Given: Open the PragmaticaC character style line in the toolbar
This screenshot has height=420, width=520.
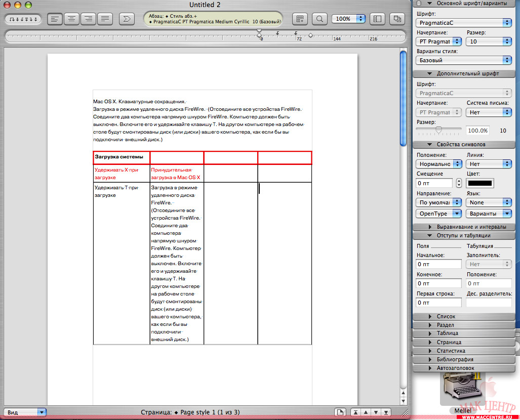Looking at the screenshot, I should (215, 22).
